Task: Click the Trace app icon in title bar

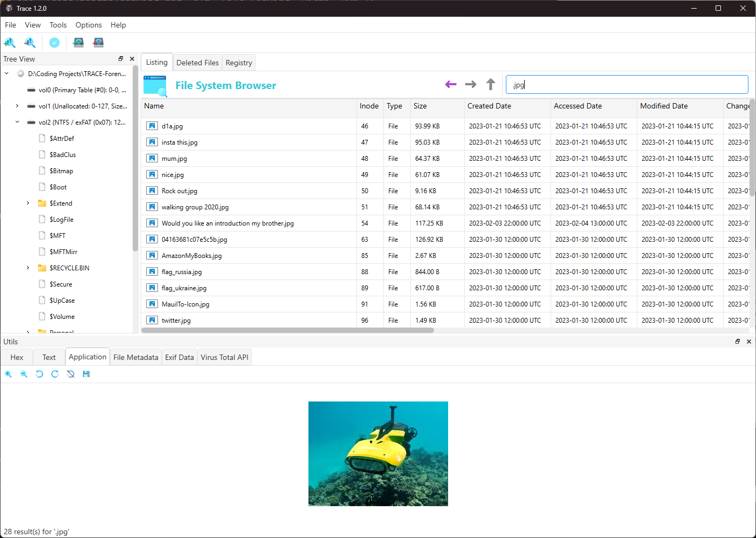Action: click(x=9, y=8)
